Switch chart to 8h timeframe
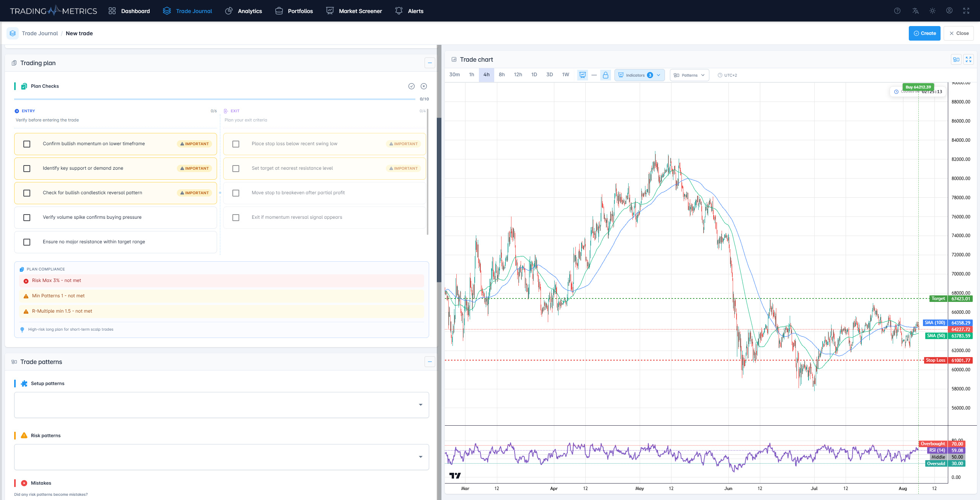The image size is (980, 500). point(501,75)
